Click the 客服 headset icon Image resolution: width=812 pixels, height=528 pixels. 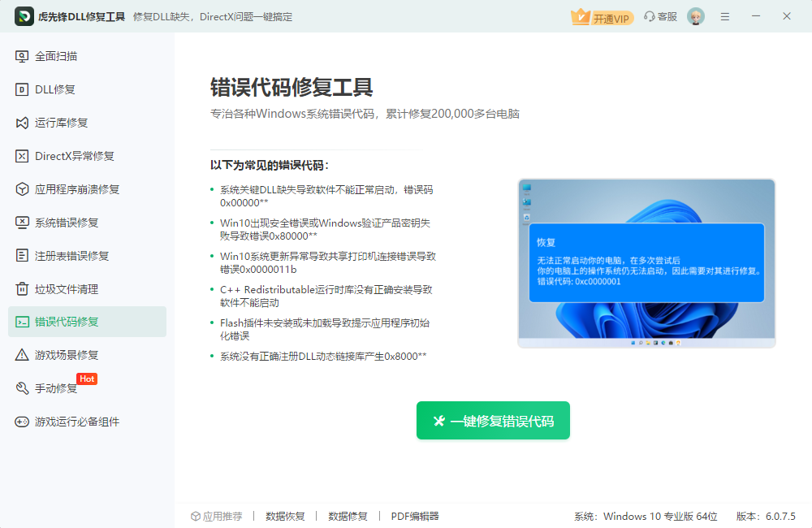coord(649,16)
